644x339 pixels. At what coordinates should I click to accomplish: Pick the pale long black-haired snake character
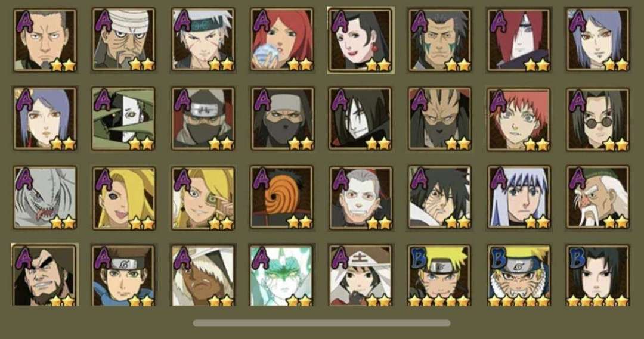[361, 119]
